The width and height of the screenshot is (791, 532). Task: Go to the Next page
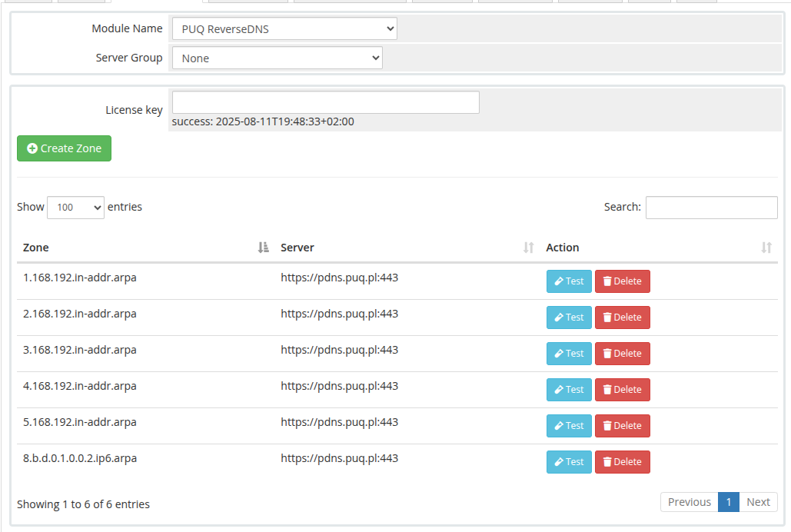point(758,502)
